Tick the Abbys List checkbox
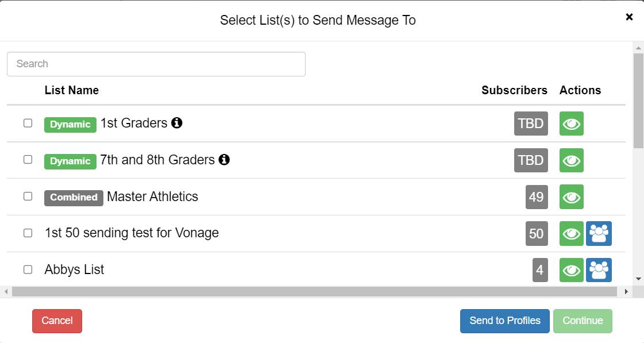Image resolution: width=644 pixels, height=343 pixels. pos(28,269)
